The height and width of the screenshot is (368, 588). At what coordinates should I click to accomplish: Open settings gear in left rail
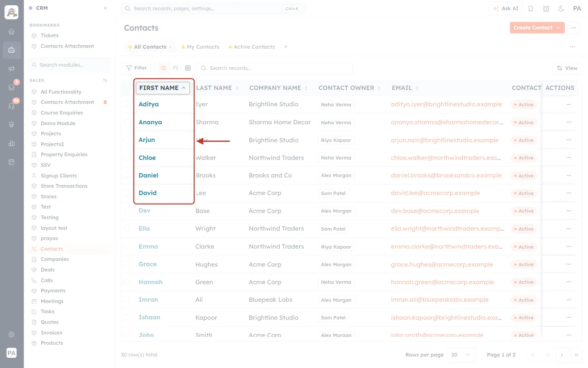point(11,334)
